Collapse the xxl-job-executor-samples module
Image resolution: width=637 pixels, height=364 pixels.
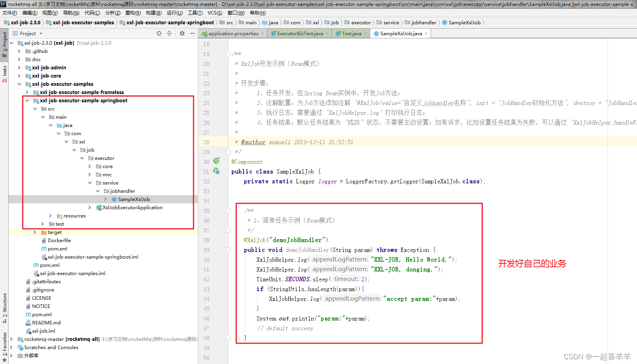(19, 84)
